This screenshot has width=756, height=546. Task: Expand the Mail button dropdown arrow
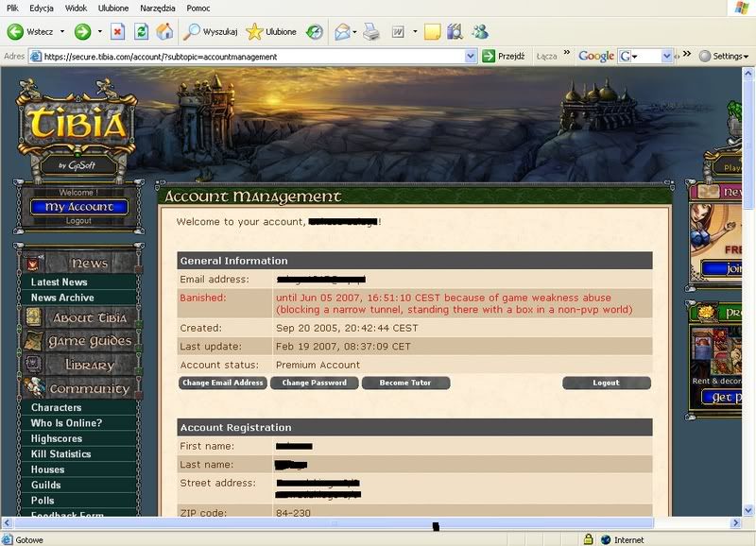[x=354, y=32]
